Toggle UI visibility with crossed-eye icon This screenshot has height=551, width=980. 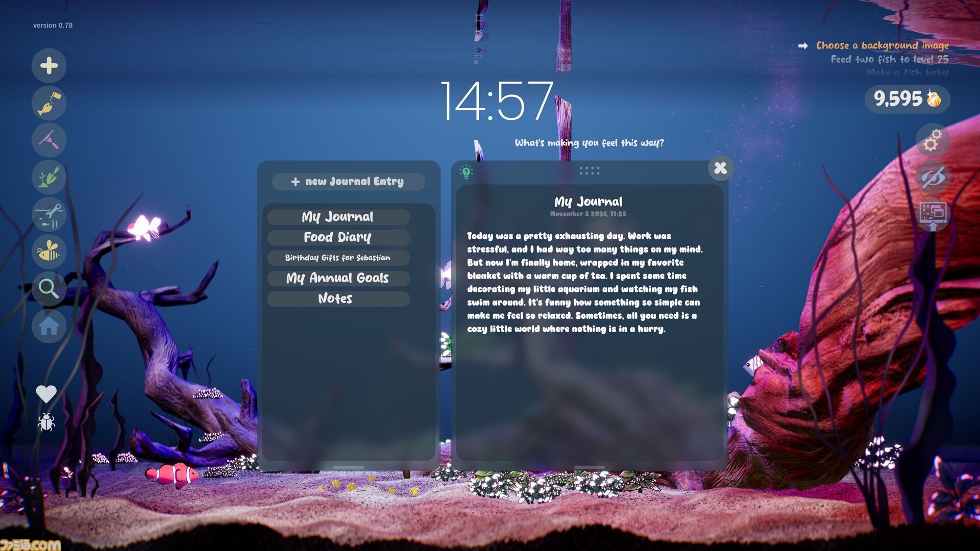(x=933, y=178)
